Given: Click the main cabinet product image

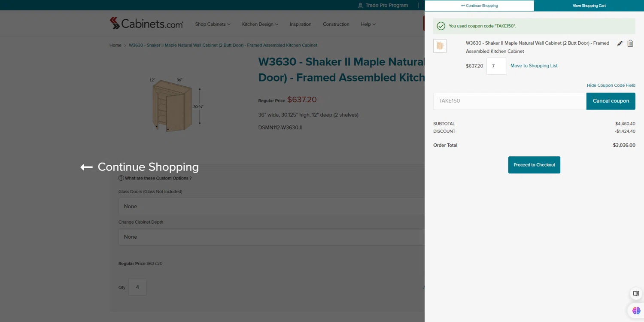Looking at the screenshot, I should (x=176, y=105).
